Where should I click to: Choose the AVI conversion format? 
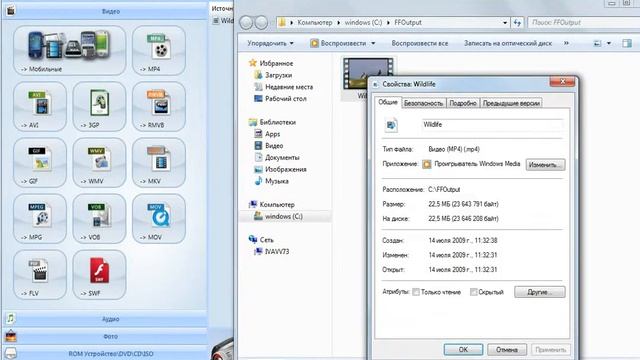coord(40,106)
